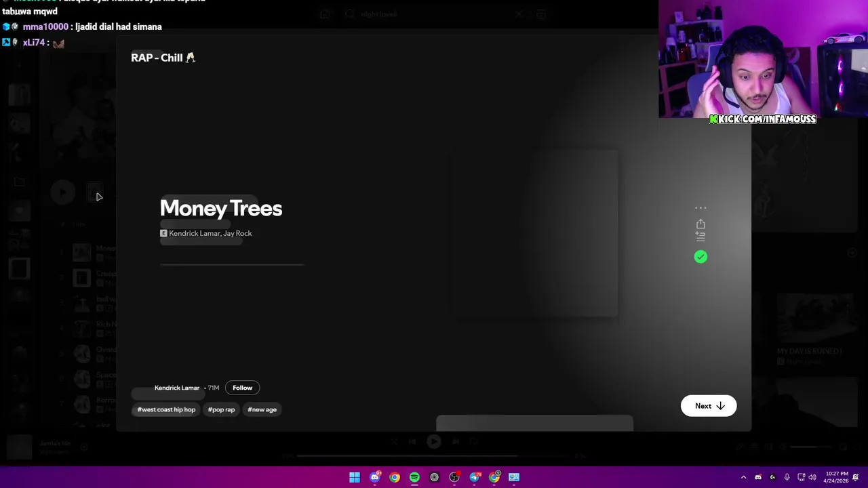Open Kendrick Lamar's profile beside the Follow button

[177, 388]
